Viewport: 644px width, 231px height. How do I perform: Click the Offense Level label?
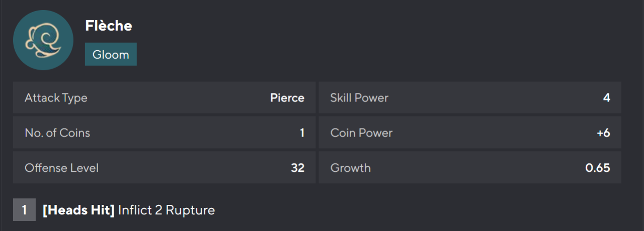click(x=61, y=168)
